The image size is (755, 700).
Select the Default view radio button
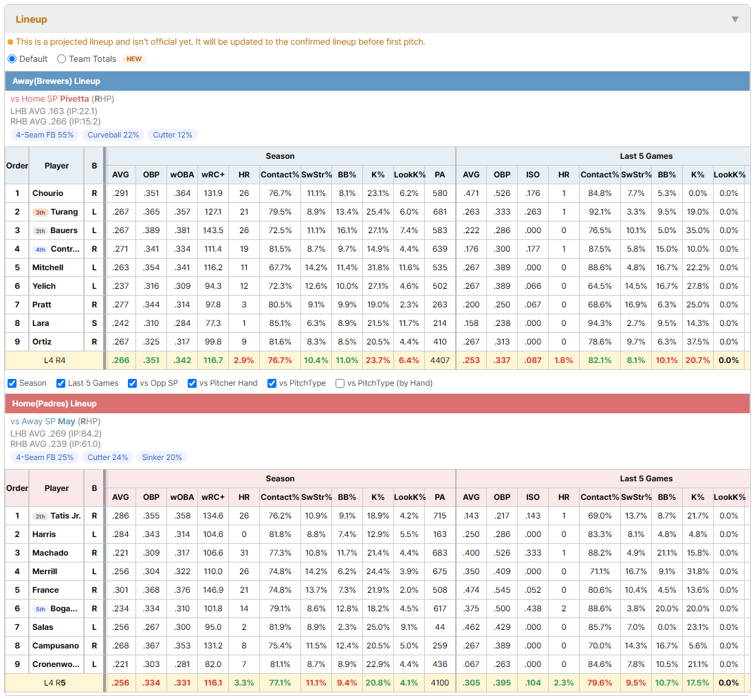[12, 58]
